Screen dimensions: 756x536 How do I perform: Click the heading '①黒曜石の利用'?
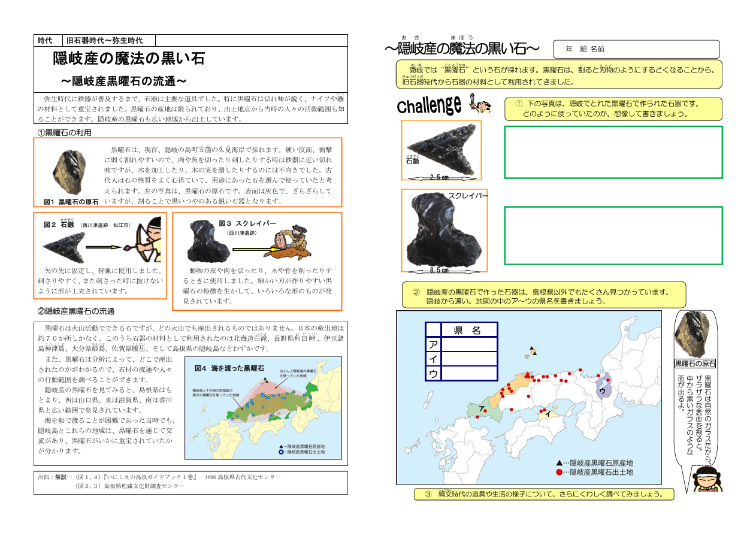65,132
